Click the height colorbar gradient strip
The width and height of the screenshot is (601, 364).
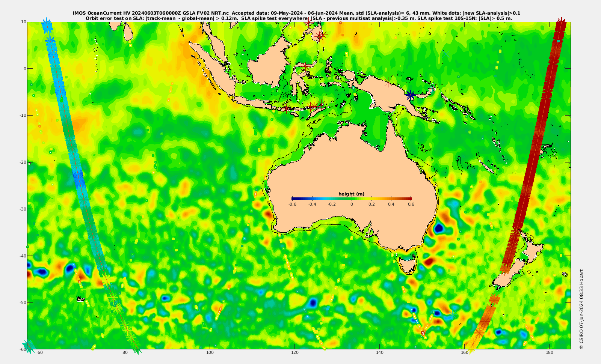[x=352, y=199]
